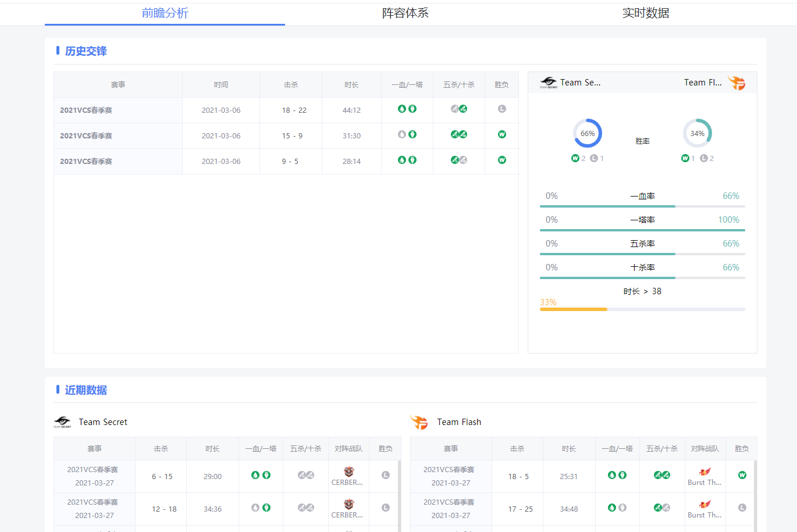Click the 12 - 18 score in Team Secret table
The image size is (797, 532).
pyautogui.click(x=164, y=509)
